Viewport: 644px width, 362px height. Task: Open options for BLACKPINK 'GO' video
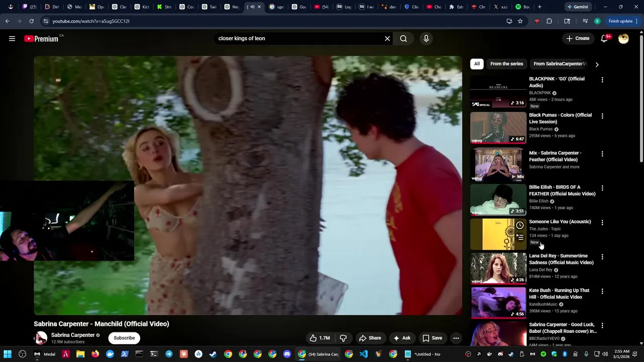(602, 79)
